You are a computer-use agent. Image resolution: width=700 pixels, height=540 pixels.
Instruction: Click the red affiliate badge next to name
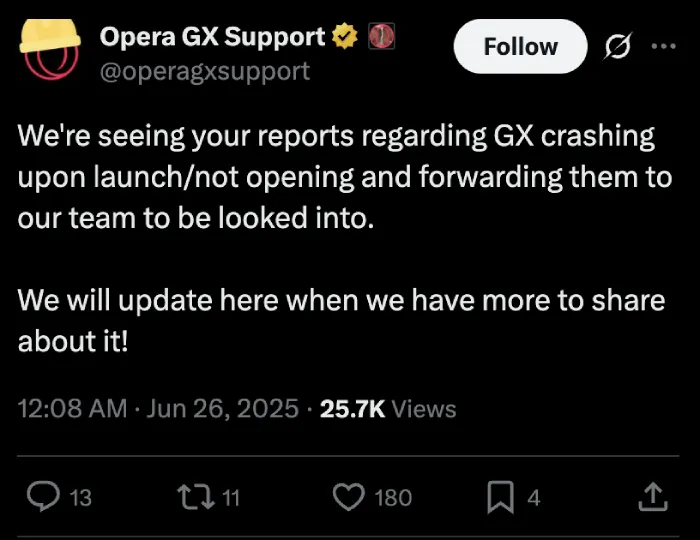(381, 37)
